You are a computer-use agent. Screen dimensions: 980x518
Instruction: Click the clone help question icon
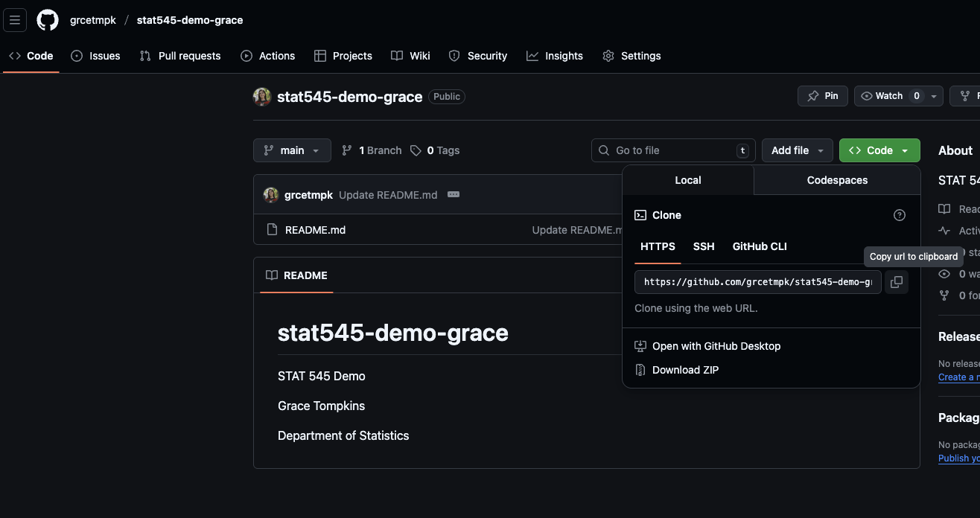tap(899, 215)
